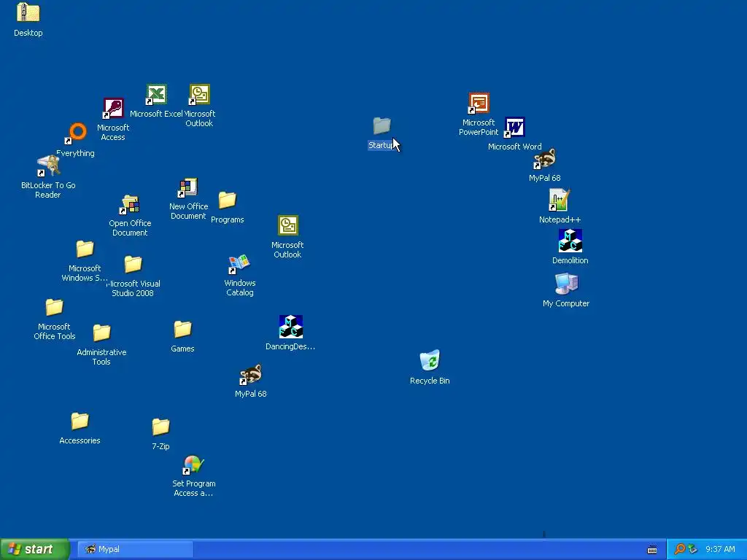Viewport: 747px width, 560px height.
Task: Select the Set Program Access shortcut
Action: pyautogui.click(x=193, y=464)
